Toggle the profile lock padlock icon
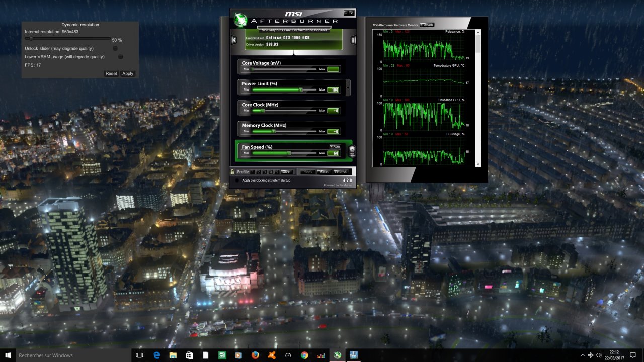The height and width of the screenshot is (362, 644). (232, 172)
